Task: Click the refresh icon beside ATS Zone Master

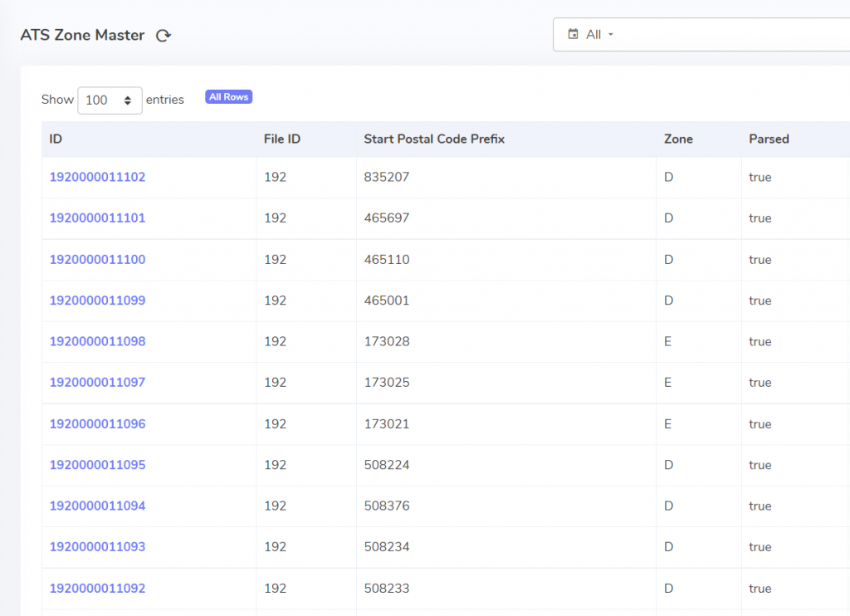Action: (164, 36)
